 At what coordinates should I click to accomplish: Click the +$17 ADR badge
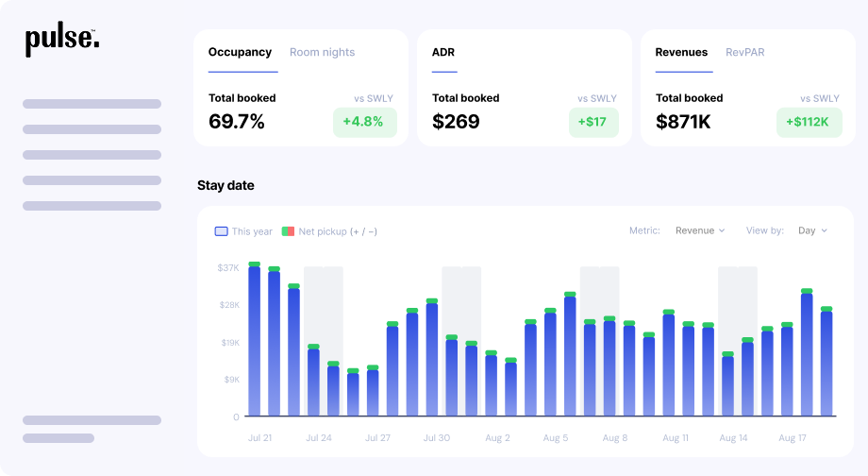[x=593, y=122]
